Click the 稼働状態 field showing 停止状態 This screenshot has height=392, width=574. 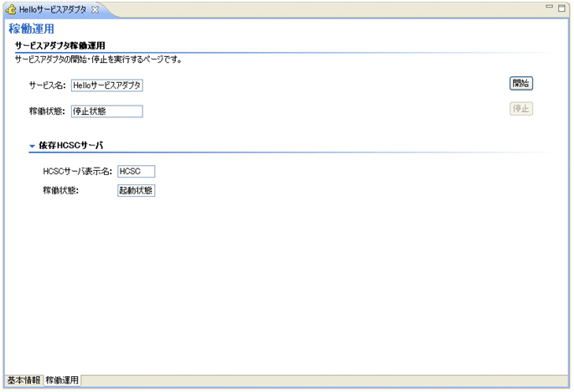[107, 111]
